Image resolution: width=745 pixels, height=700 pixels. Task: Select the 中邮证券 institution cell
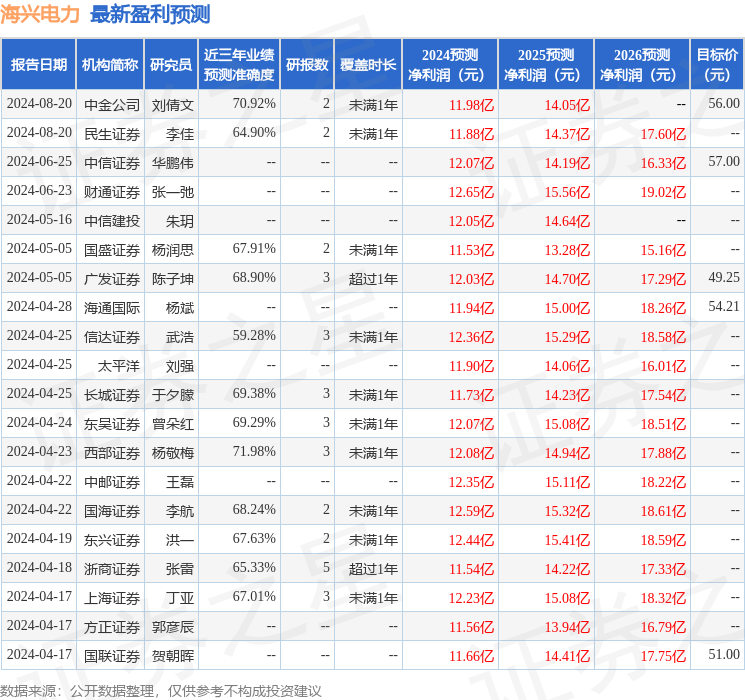coord(112,482)
